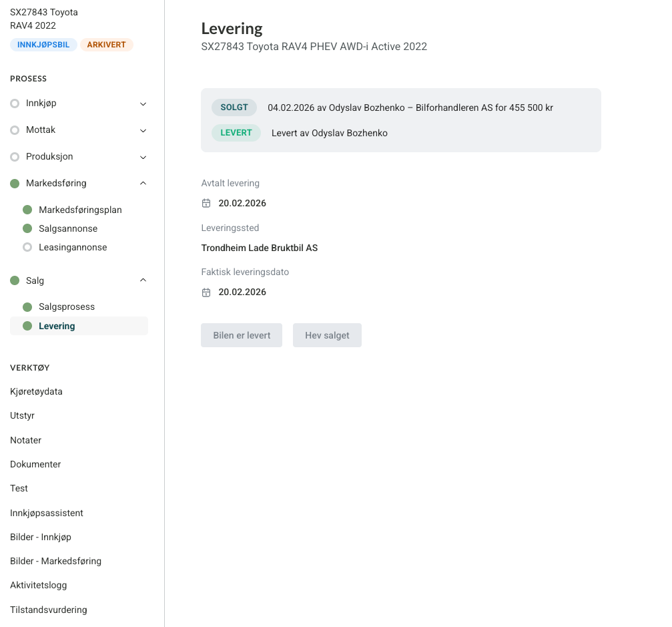Viewport: 672px width, 627px height.
Task: Click the green Markedsføring status dot
Action: [15, 184]
